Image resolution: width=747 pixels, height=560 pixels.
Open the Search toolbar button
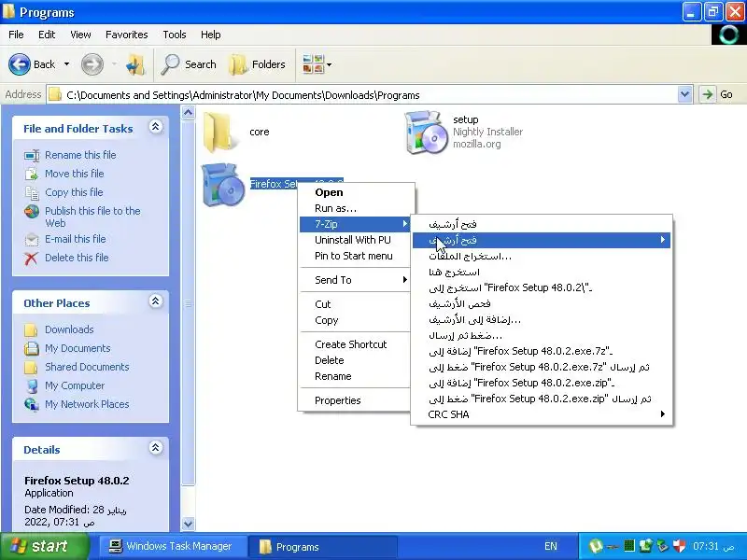click(x=189, y=64)
